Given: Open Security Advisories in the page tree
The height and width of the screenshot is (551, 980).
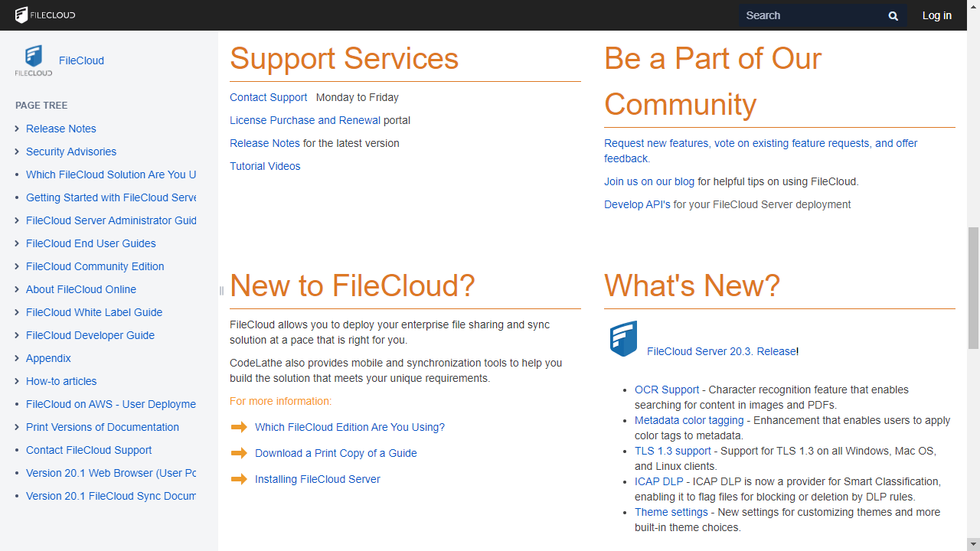Looking at the screenshot, I should [71, 152].
